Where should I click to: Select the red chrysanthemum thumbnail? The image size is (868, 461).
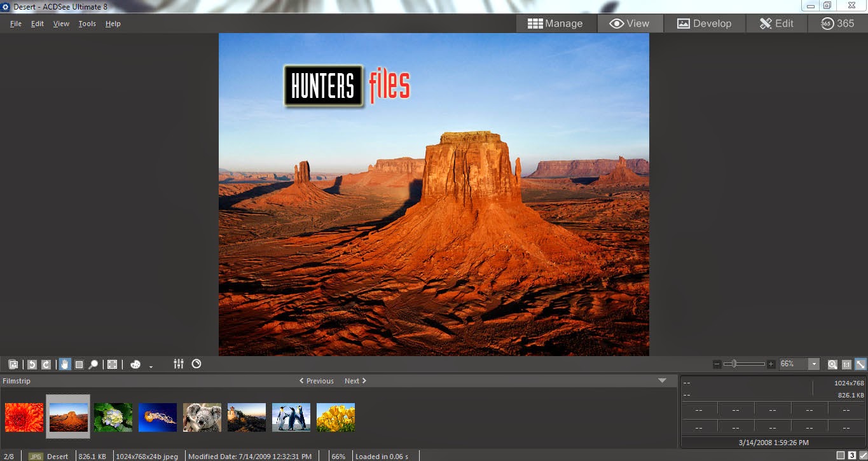[x=24, y=417]
